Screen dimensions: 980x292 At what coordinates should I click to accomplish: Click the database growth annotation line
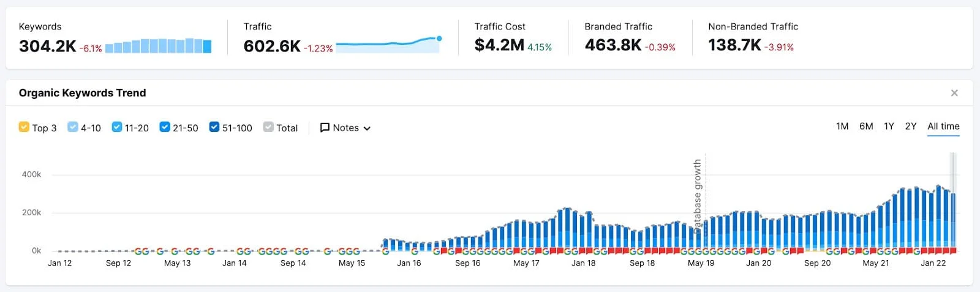pos(706,196)
